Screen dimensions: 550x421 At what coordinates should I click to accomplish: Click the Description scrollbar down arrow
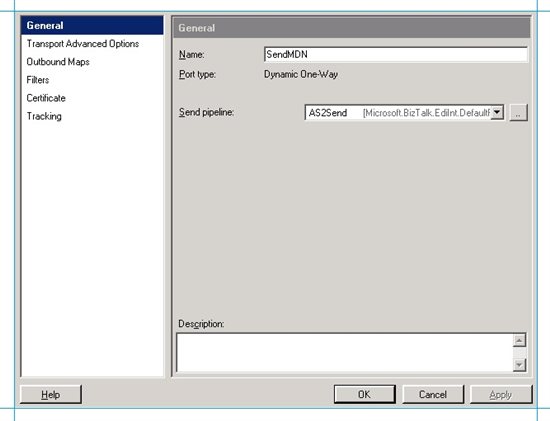point(519,365)
